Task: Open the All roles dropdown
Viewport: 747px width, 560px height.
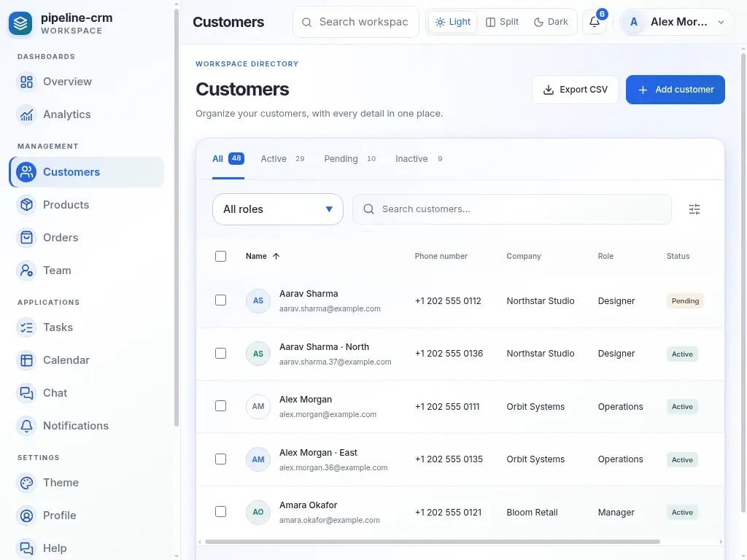Action: click(278, 209)
